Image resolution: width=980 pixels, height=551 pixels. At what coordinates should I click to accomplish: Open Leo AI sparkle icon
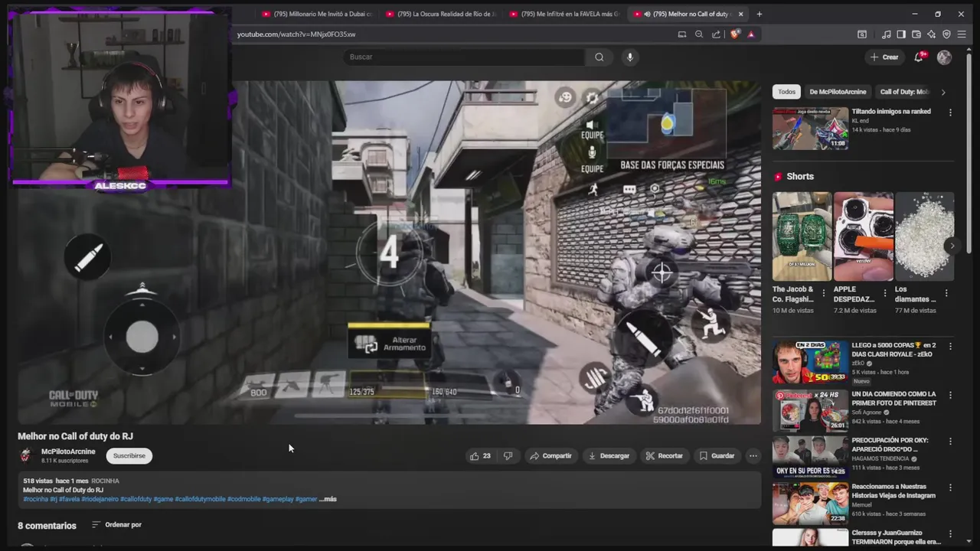932,34
